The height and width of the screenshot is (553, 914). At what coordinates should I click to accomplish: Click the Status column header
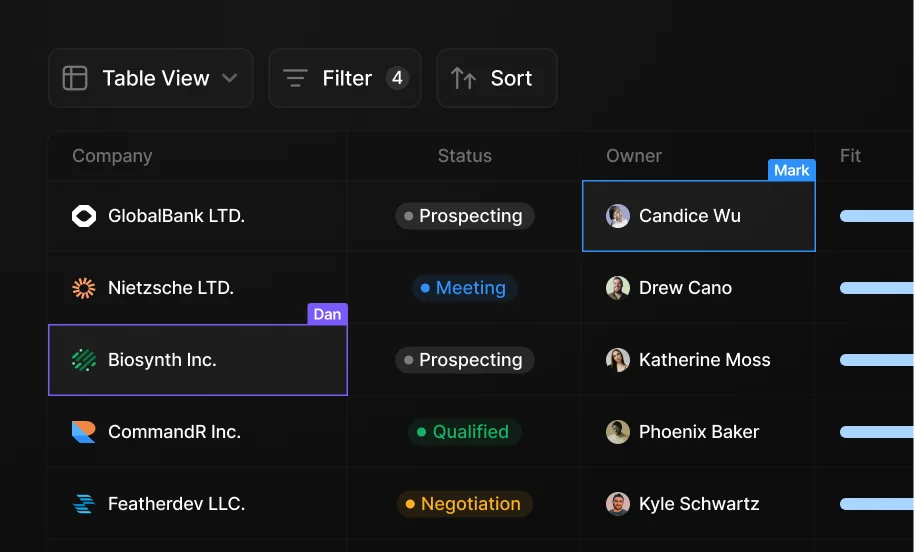(464, 156)
